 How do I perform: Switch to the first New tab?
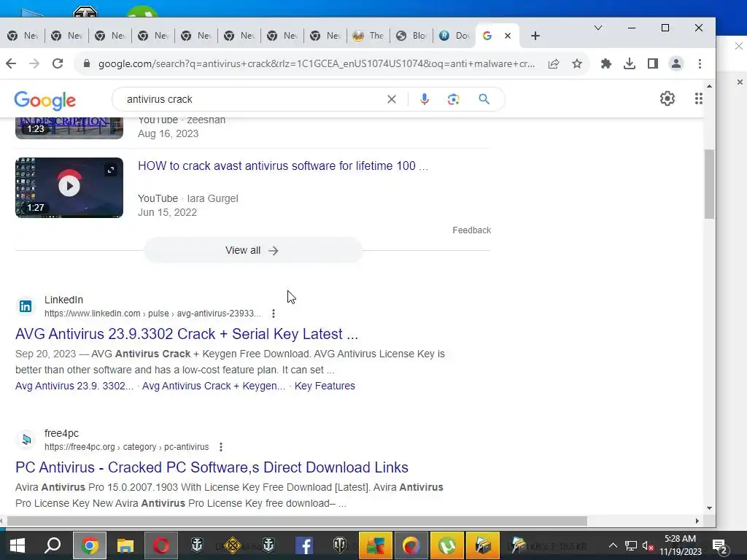click(23, 36)
